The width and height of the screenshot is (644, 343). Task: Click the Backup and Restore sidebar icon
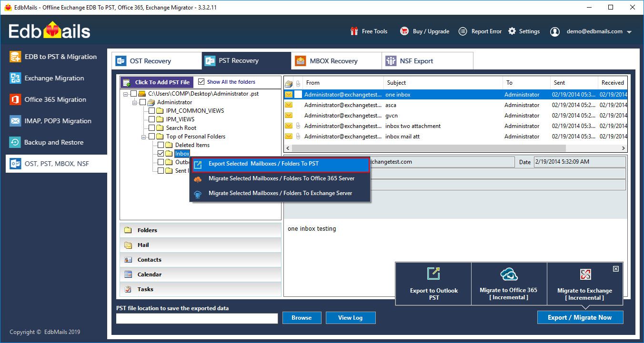pyautogui.click(x=16, y=142)
